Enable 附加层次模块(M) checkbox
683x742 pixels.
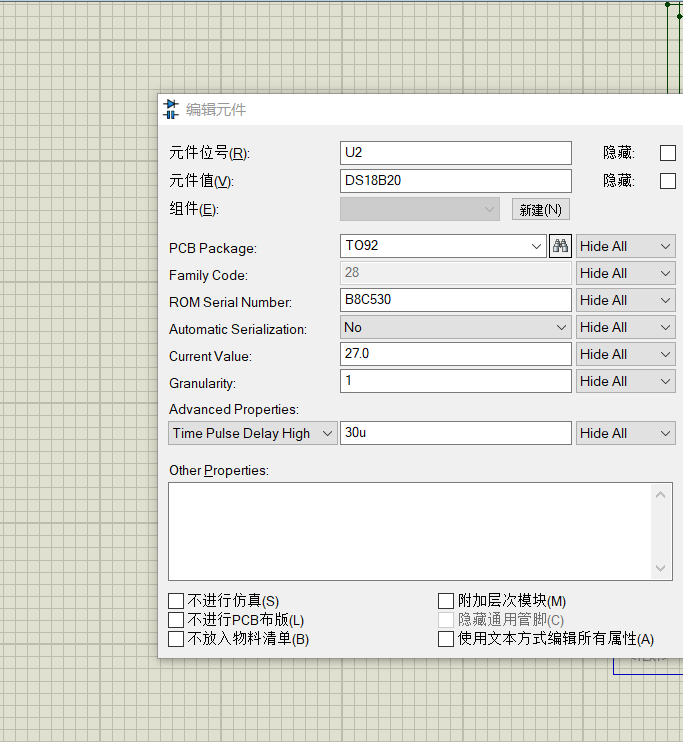pyautogui.click(x=446, y=601)
